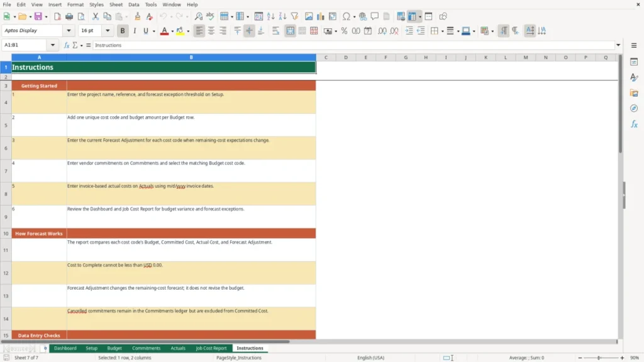This screenshot has height=362, width=644.
Task: Open the background color dropdown arrow
Action: [188, 31]
